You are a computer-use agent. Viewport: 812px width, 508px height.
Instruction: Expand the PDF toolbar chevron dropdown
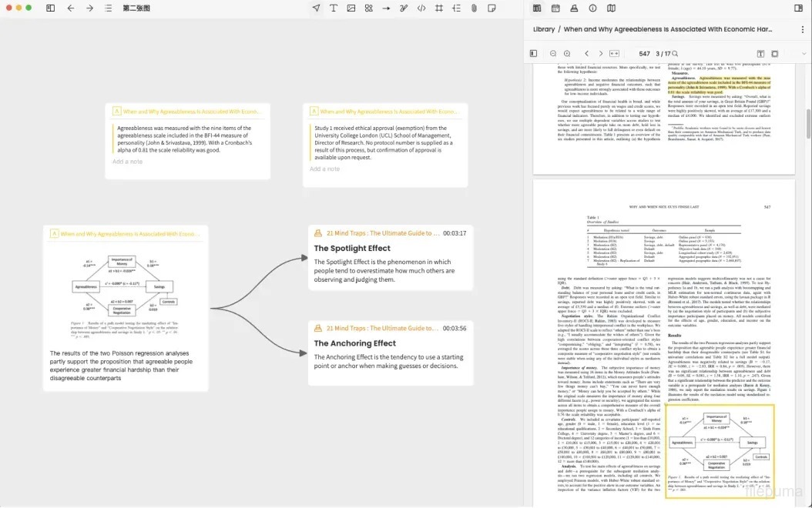coord(804,53)
